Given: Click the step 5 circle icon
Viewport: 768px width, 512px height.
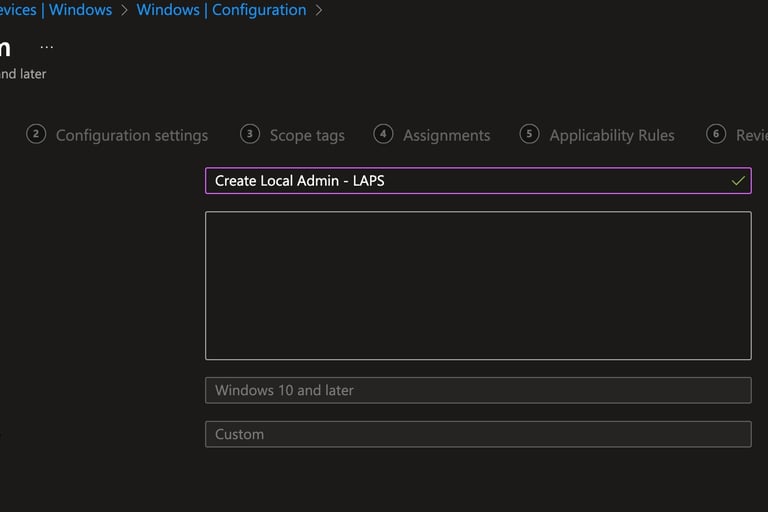Looking at the screenshot, I should pyautogui.click(x=529, y=134).
